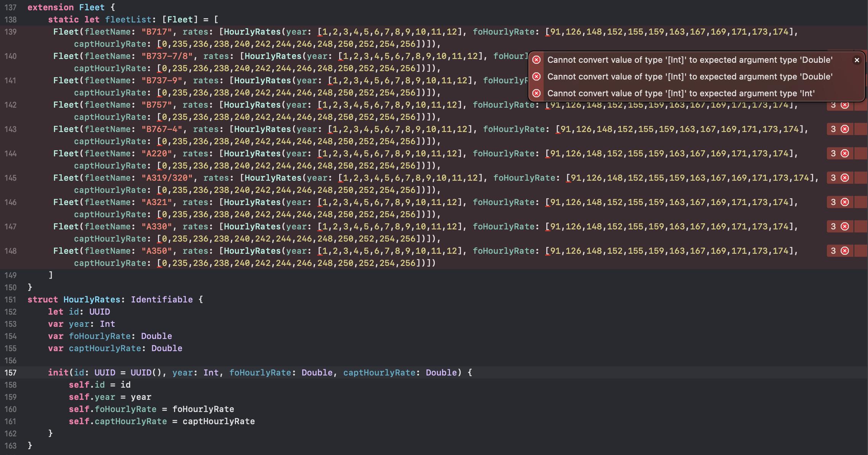868x455 pixels.
Task: Click 'self.captHourlyRate' on line 161
Action: click(x=118, y=421)
